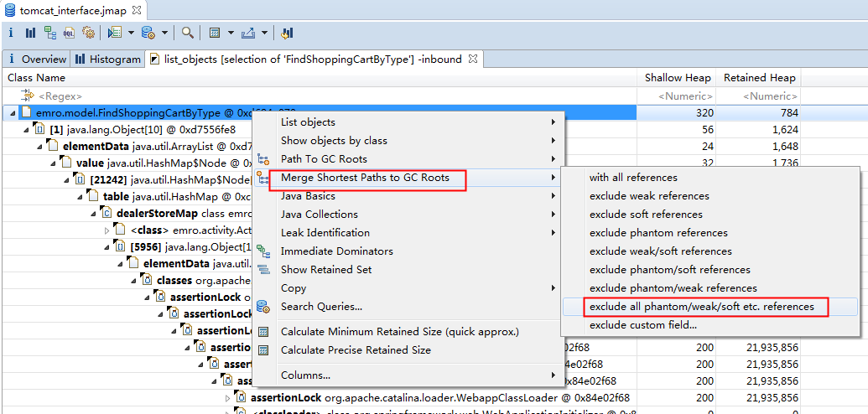Image resolution: width=868 pixels, height=414 pixels.
Task: Open the OQL query editor icon
Action: [x=70, y=34]
